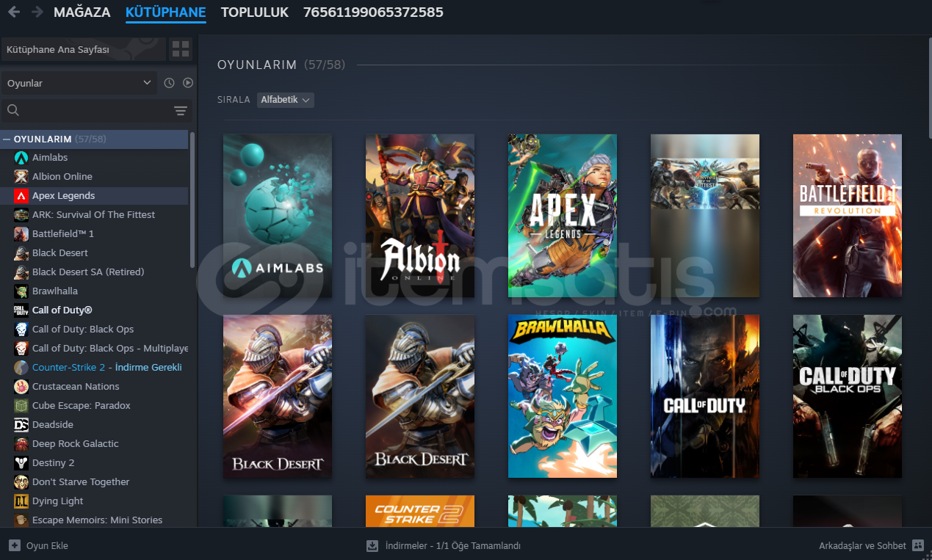Image resolution: width=932 pixels, height=560 pixels.
Task: Click the downloads arrow icon
Action: tap(372, 546)
